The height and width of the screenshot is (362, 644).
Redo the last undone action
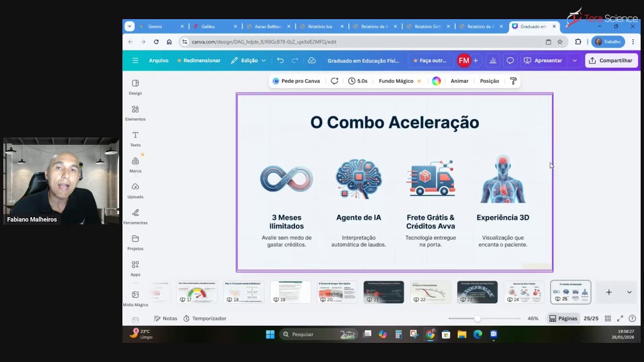(x=295, y=60)
